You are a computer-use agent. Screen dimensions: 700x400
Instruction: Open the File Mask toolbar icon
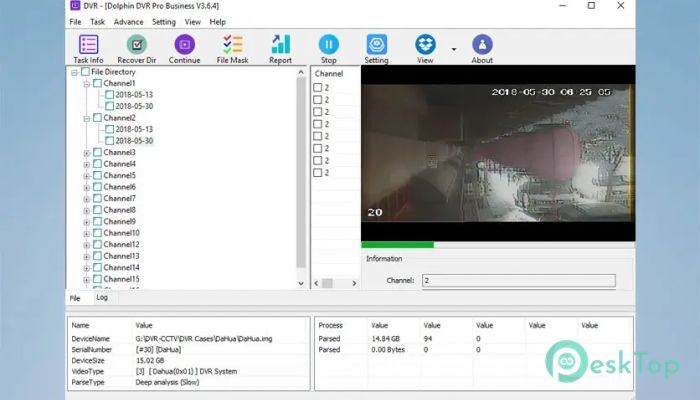pyautogui.click(x=233, y=49)
